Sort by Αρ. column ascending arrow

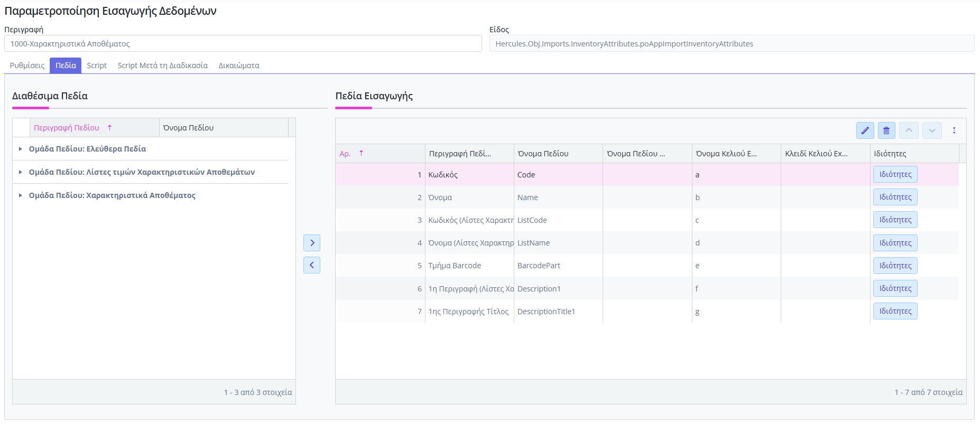point(362,153)
